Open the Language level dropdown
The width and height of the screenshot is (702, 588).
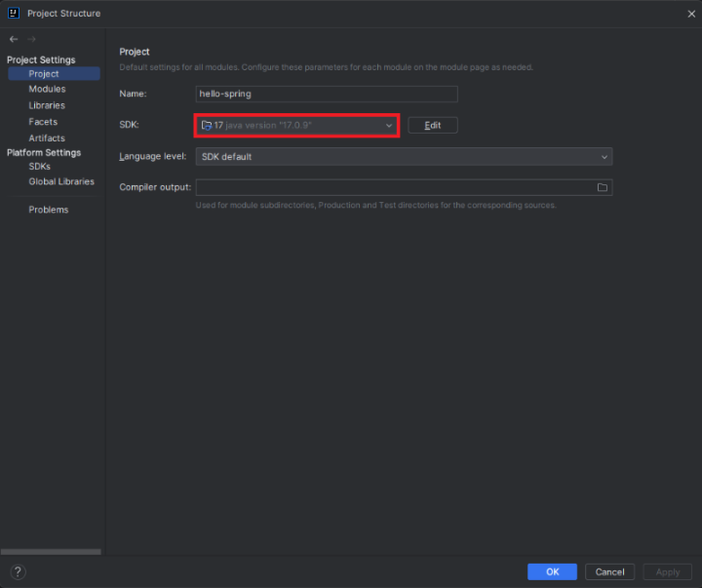pos(404,157)
